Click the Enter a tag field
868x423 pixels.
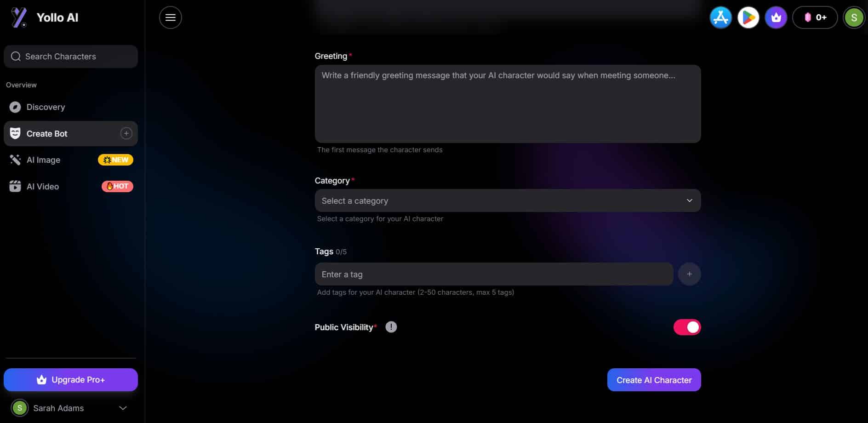coord(494,274)
